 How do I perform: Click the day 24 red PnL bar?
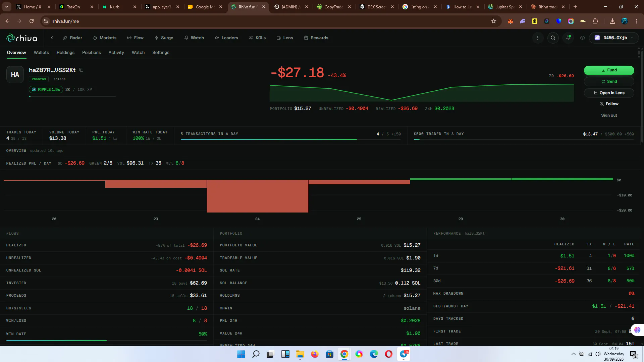[257, 196]
